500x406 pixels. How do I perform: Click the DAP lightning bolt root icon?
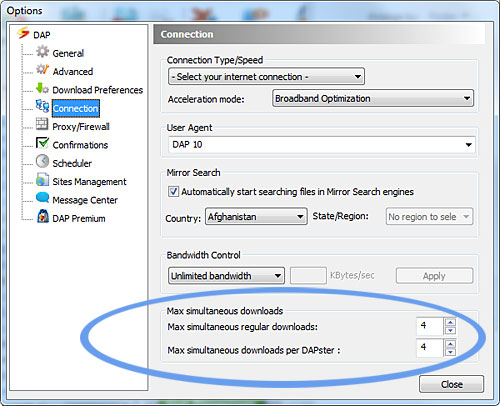pyautogui.click(x=23, y=33)
